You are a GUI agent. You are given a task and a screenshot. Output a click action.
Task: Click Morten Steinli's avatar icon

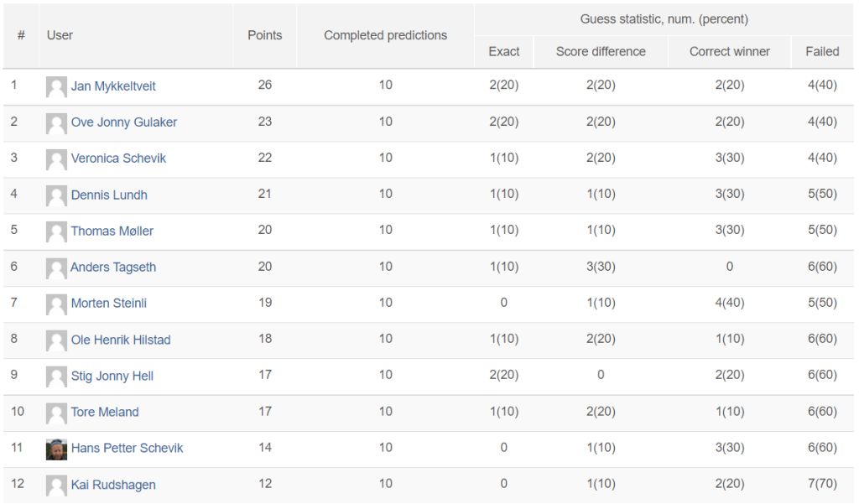tap(56, 304)
